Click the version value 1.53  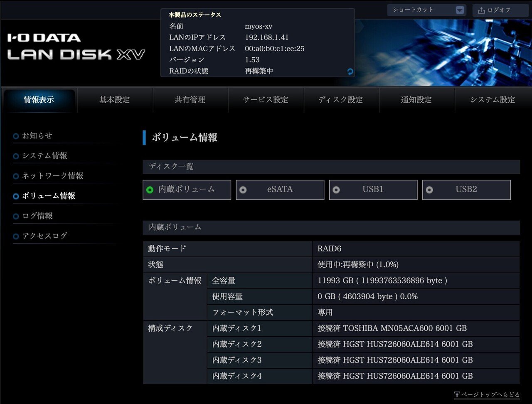[x=252, y=60]
